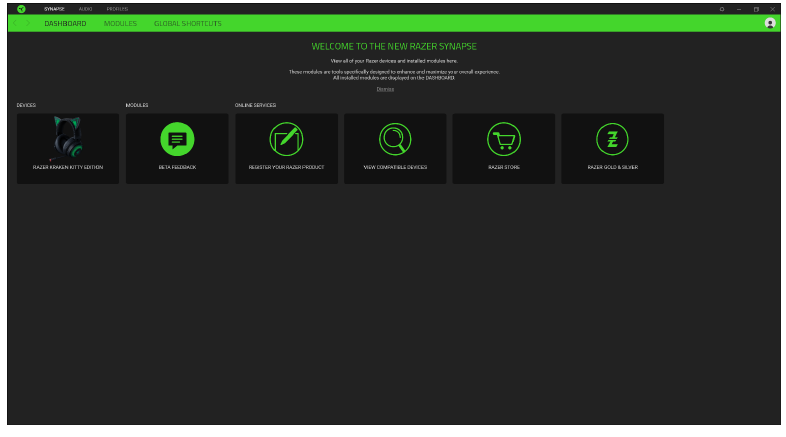This screenshot has height=437, width=786.
Task: Go back with the left arrow
Action: tap(15, 23)
